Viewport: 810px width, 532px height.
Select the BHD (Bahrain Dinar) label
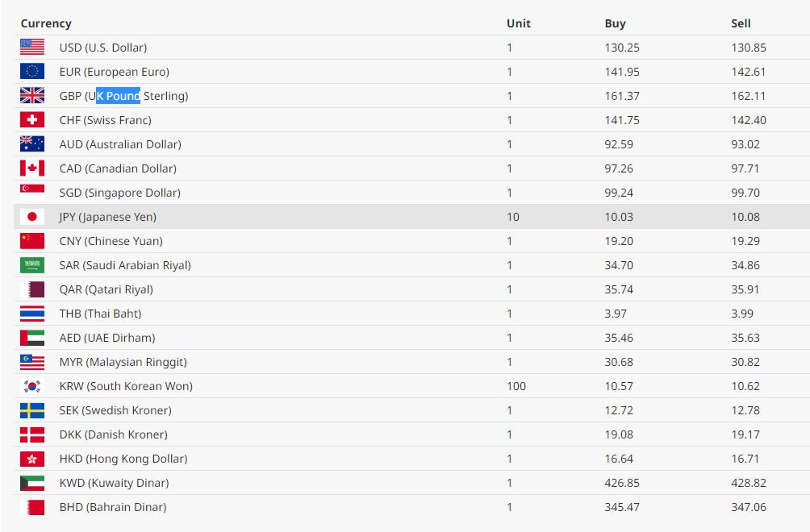point(113,507)
